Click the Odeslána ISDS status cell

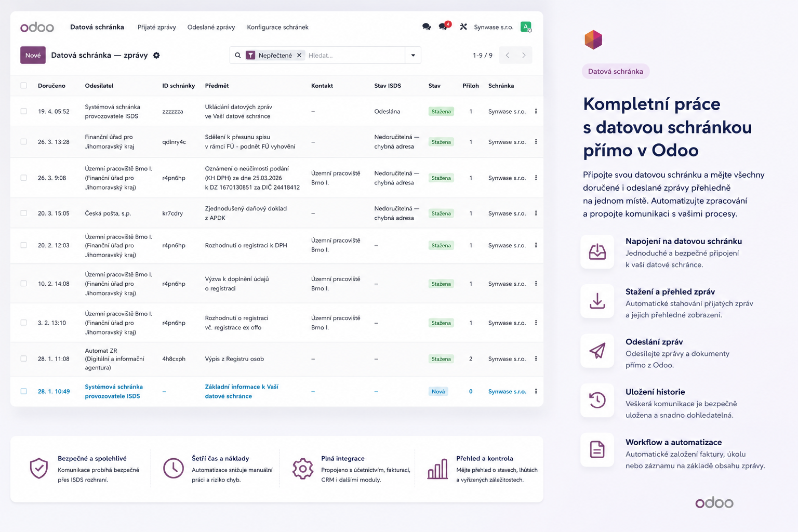387,111
